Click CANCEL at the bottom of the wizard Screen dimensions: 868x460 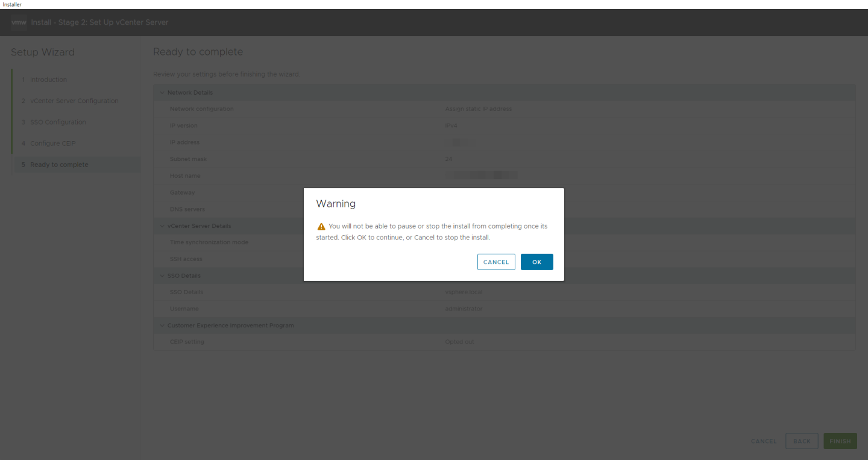[763, 441]
